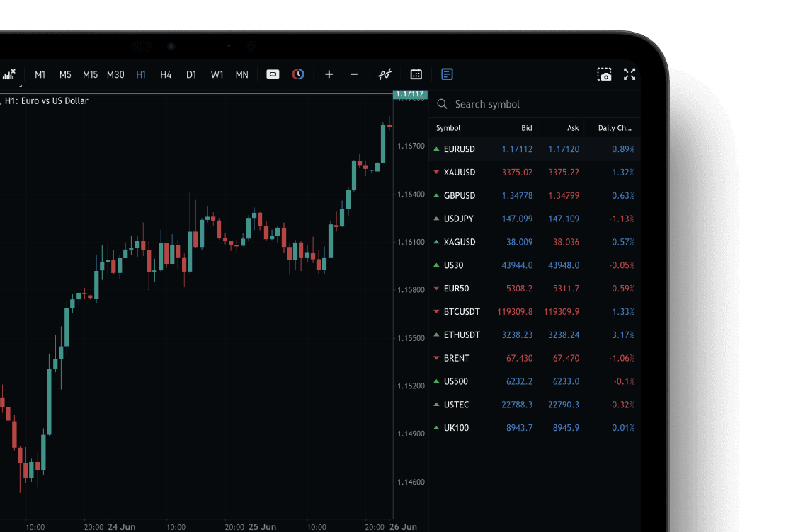Open the economic calendar icon
This screenshot has height=532, width=786.
[416, 74]
